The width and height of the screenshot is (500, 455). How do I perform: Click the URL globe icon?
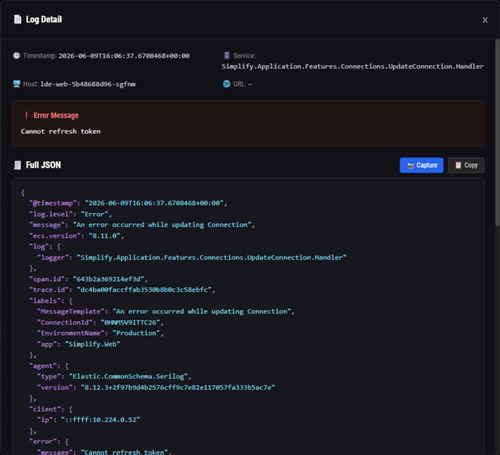pos(227,84)
